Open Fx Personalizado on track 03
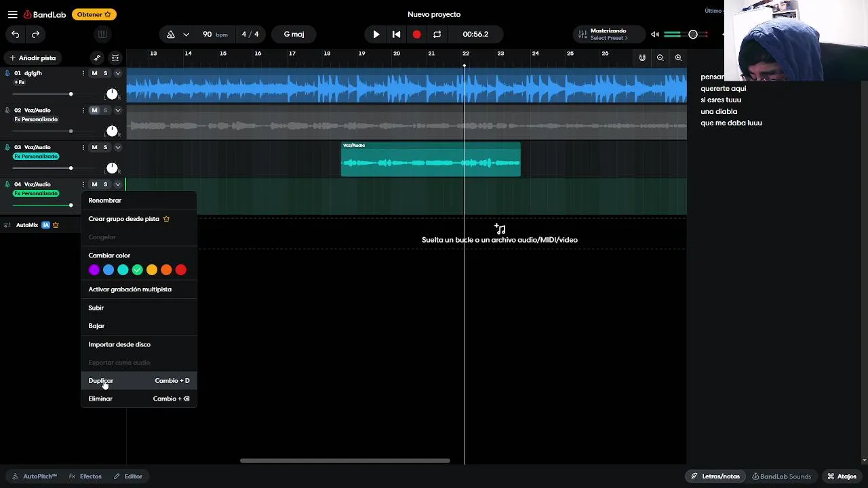The image size is (868, 488). pyautogui.click(x=36, y=157)
